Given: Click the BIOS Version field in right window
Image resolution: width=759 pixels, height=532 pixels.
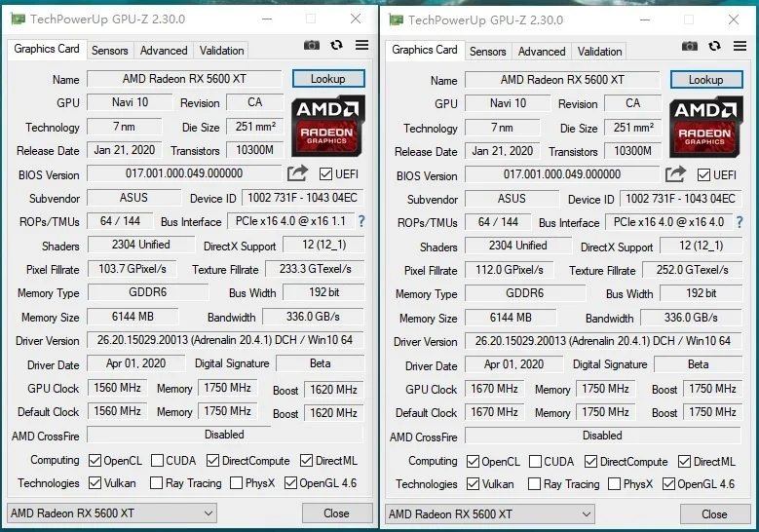Looking at the screenshot, I should (x=562, y=174).
